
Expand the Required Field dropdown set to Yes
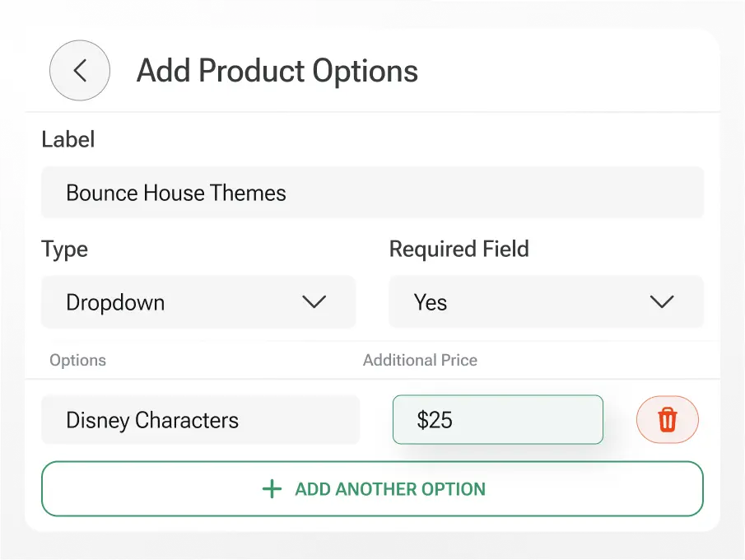click(x=546, y=302)
